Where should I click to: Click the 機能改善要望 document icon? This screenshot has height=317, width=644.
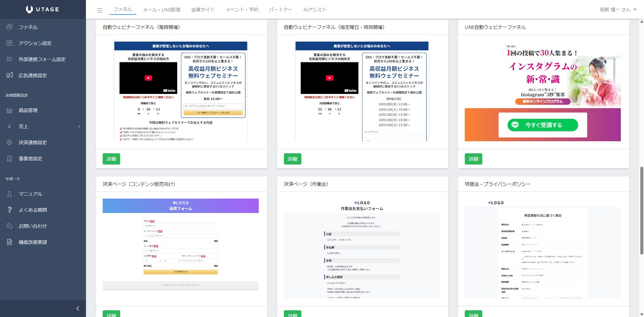(9, 242)
